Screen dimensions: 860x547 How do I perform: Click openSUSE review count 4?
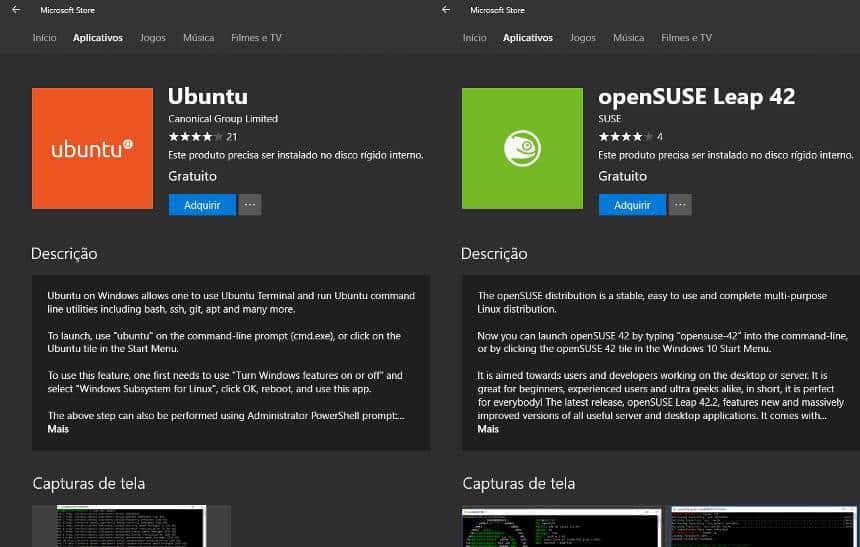[659, 137]
